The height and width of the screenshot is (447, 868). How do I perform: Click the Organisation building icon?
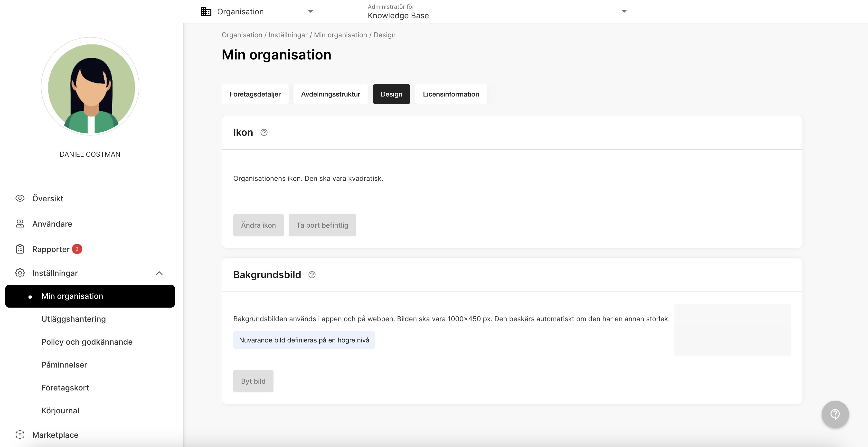(206, 11)
